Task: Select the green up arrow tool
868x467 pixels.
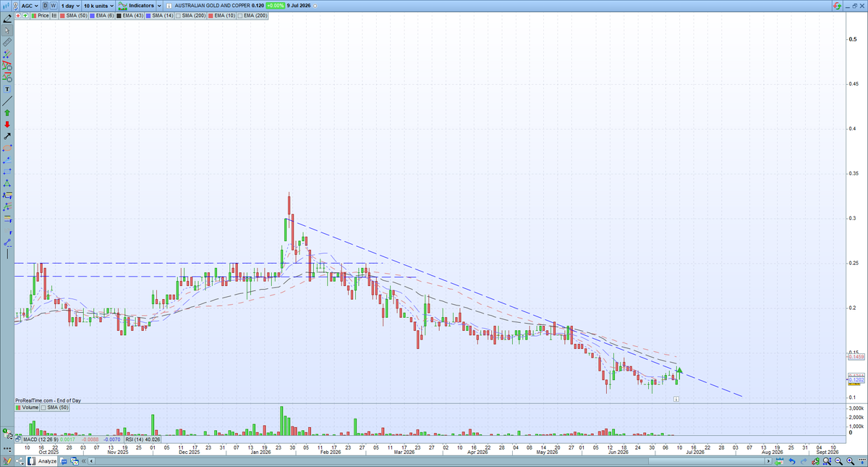Action: coord(7,113)
